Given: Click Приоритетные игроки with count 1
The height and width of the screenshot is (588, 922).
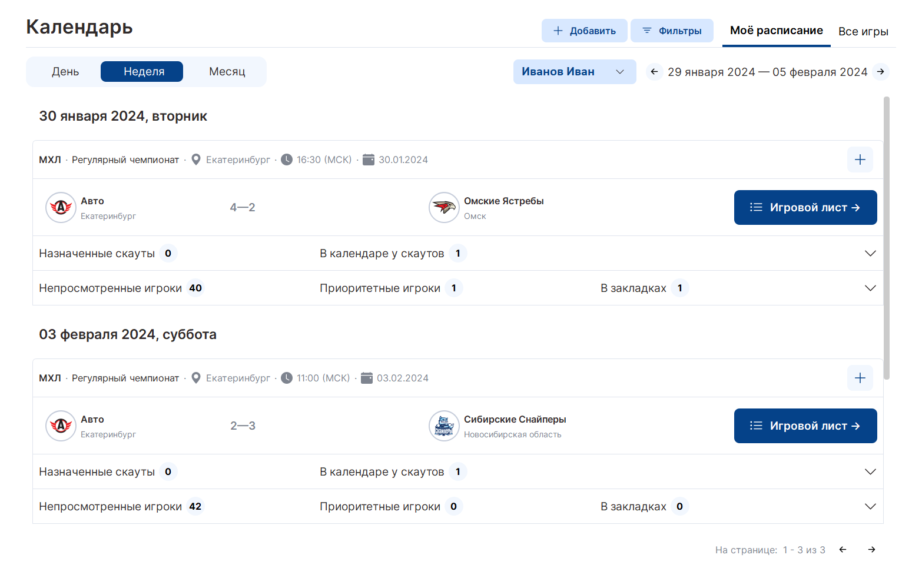Looking at the screenshot, I should (x=390, y=288).
